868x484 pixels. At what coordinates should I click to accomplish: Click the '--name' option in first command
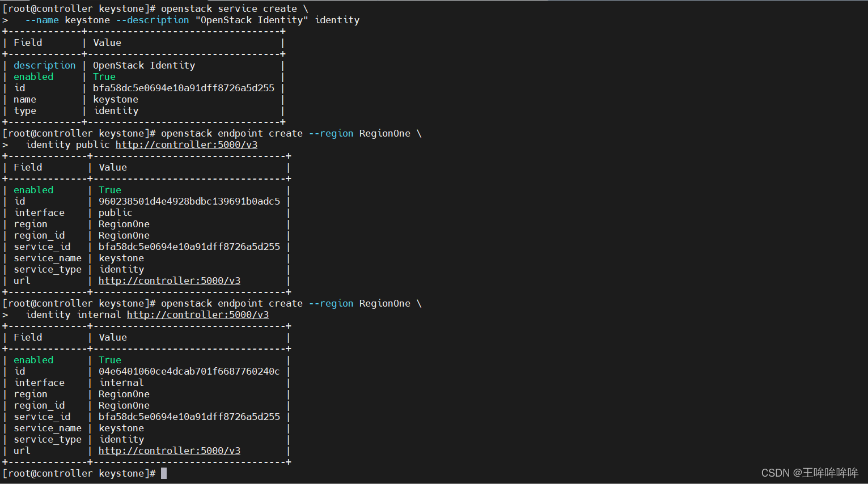tap(42, 20)
